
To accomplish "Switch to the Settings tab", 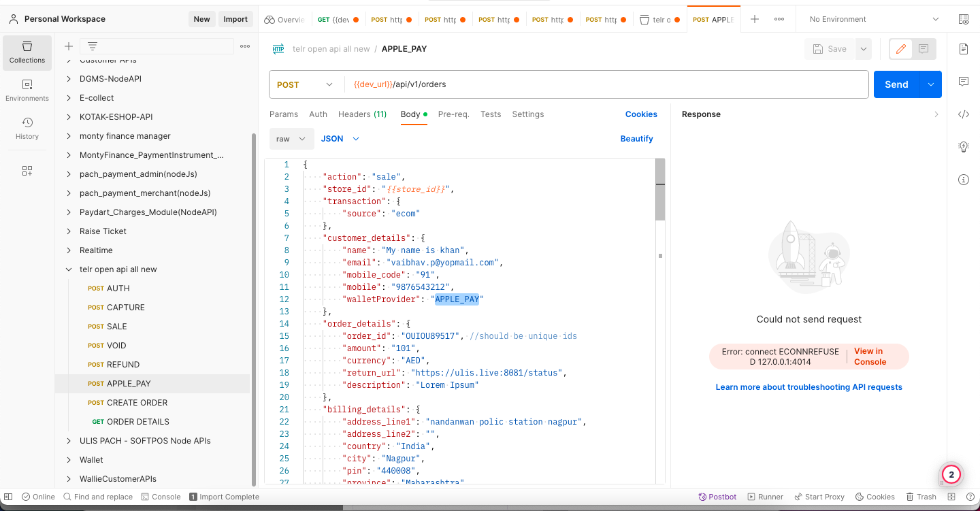I will pyautogui.click(x=528, y=114).
